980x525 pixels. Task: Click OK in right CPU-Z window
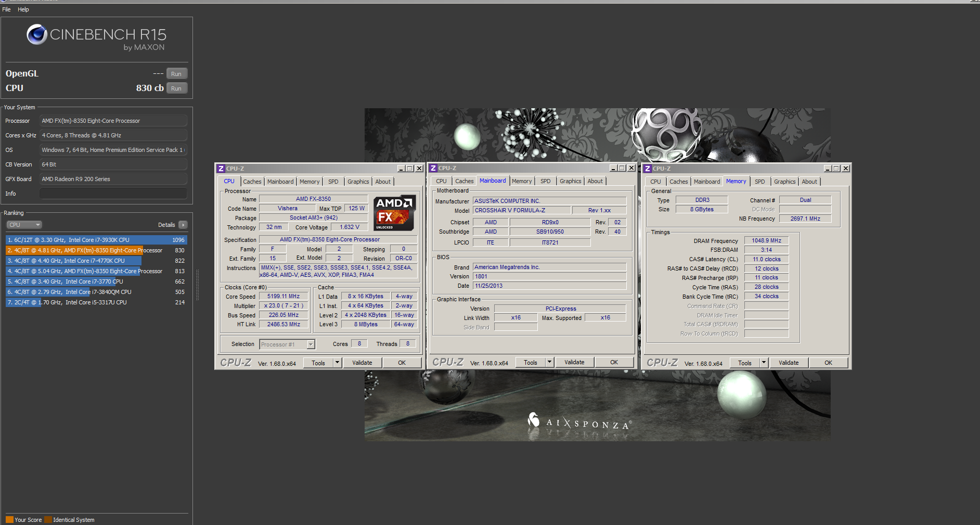[x=829, y=363]
